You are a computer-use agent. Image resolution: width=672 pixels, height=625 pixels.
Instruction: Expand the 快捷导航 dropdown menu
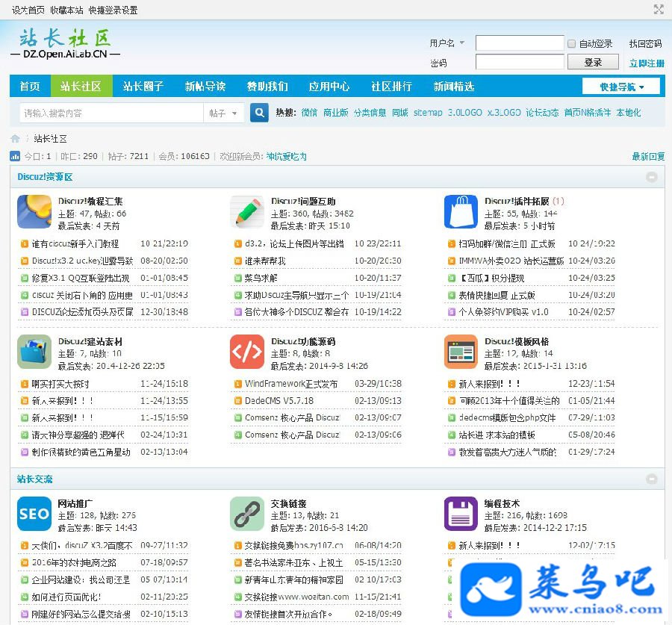click(x=621, y=87)
